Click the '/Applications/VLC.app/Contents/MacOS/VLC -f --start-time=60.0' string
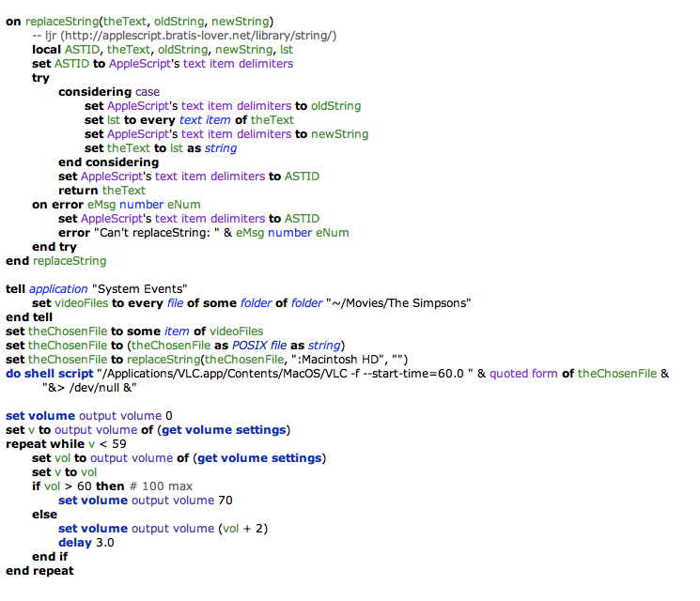Viewport: 700px width, 601px height. pos(285,374)
